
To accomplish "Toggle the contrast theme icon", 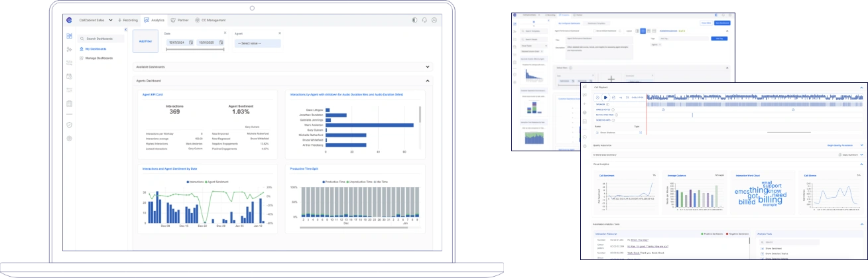I will [415, 21].
